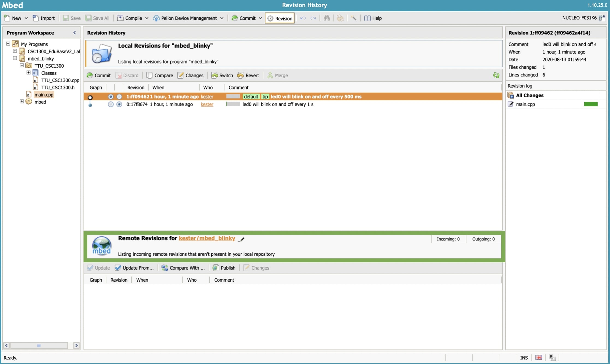The image size is (610, 364).
Task: Select first radio button on revision 0:17f8674
Action: tap(110, 104)
